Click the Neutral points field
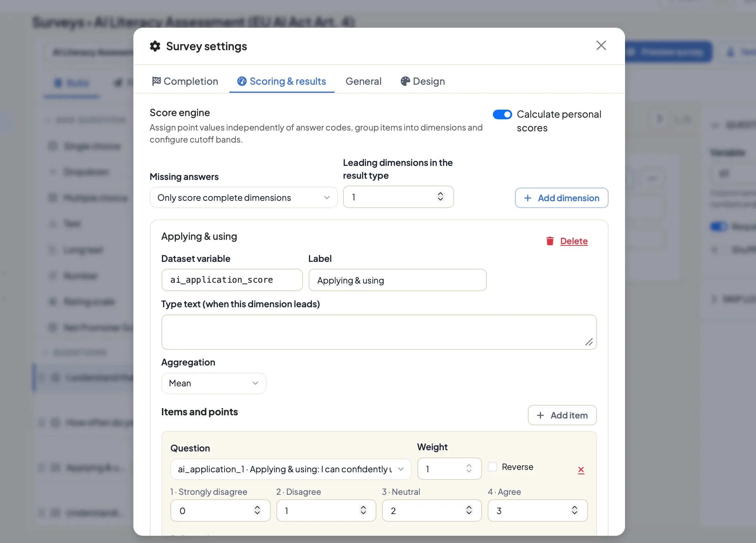The height and width of the screenshot is (543, 756). [432, 510]
